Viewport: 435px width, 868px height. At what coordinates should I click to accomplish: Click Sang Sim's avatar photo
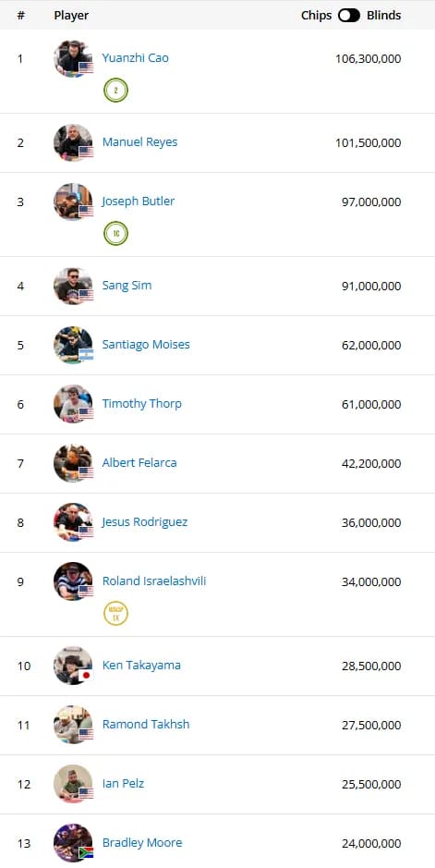coord(73,287)
